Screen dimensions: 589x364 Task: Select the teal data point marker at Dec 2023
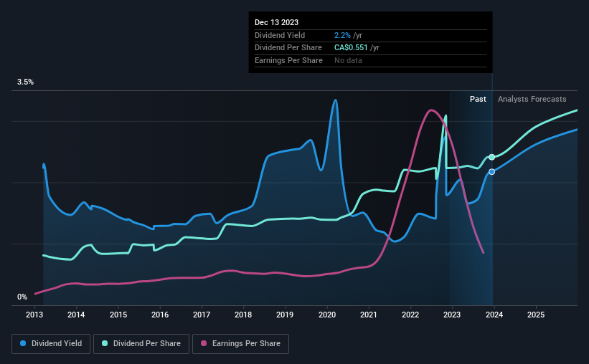pyautogui.click(x=491, y=157)
